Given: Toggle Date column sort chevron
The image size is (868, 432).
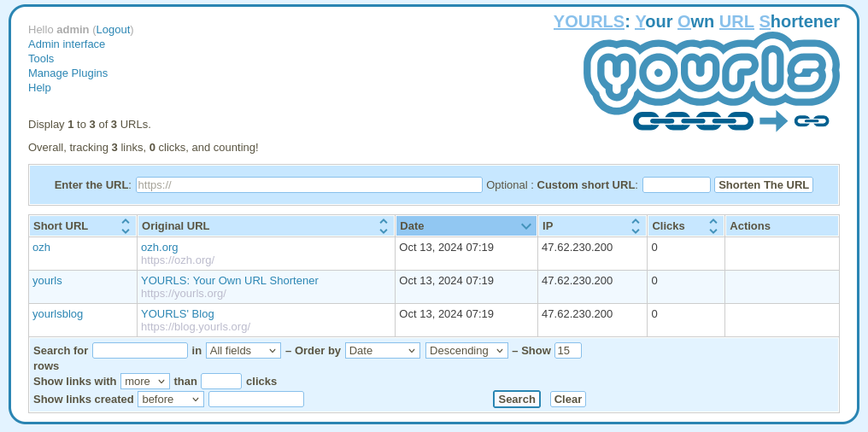Looking at the screenshot, I should click(x=526, y=226).
